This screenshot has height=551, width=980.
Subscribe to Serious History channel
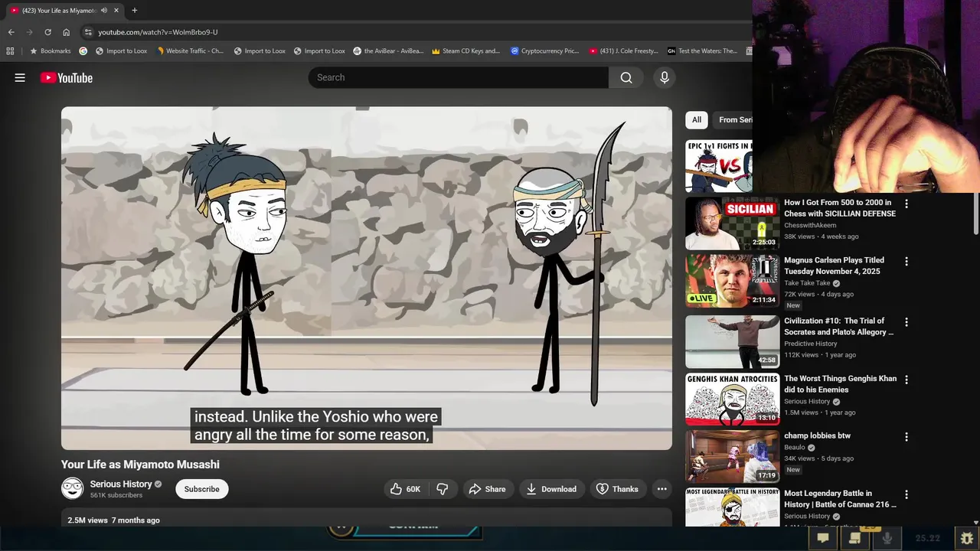[x=202, y=489]
